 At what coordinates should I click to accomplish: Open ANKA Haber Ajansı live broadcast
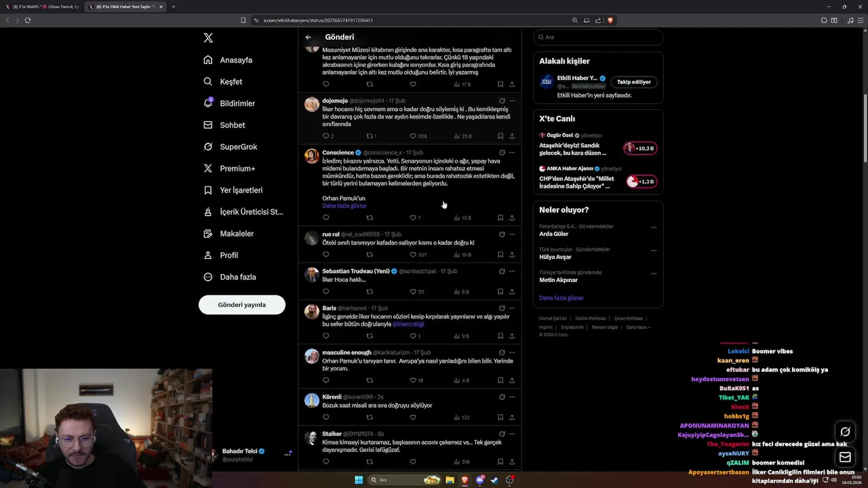click(x=597, y=178)
